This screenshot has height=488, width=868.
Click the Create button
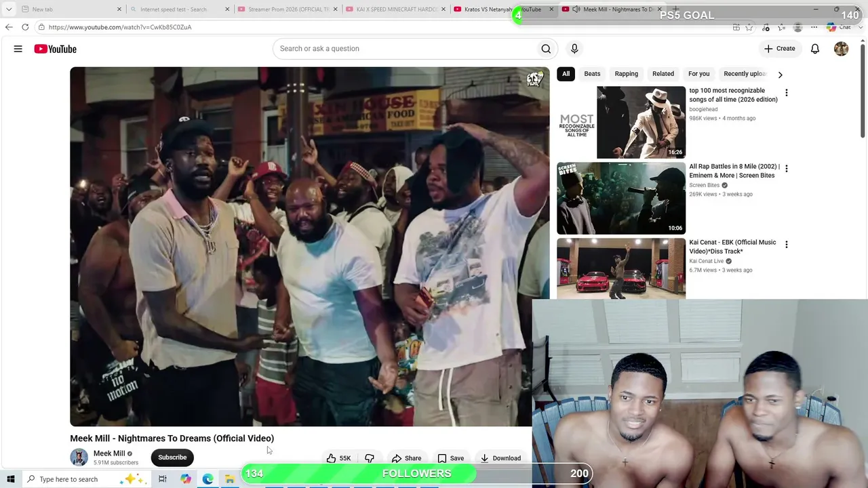pos(779,49)
